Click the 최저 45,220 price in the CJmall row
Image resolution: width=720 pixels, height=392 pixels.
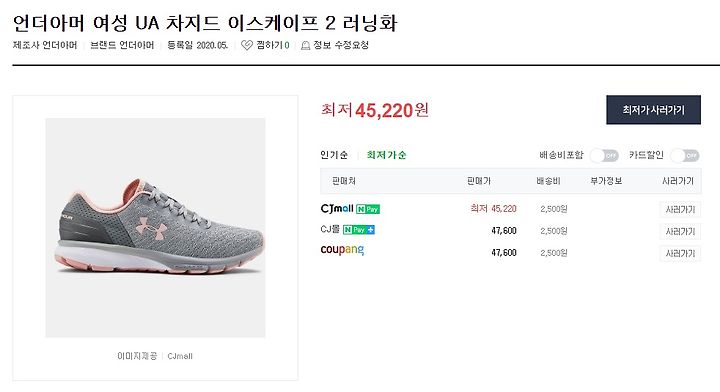[x=493, y=209]
